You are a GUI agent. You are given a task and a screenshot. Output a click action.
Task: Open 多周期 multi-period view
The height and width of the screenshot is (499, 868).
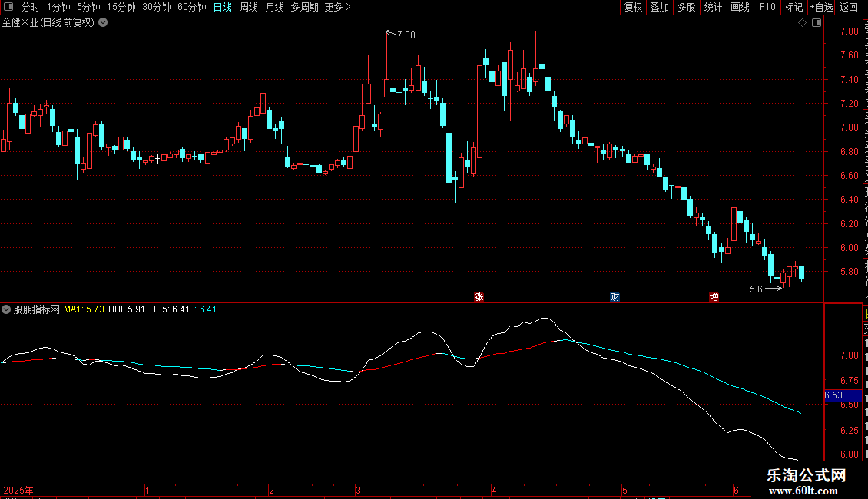coord(304,7)
